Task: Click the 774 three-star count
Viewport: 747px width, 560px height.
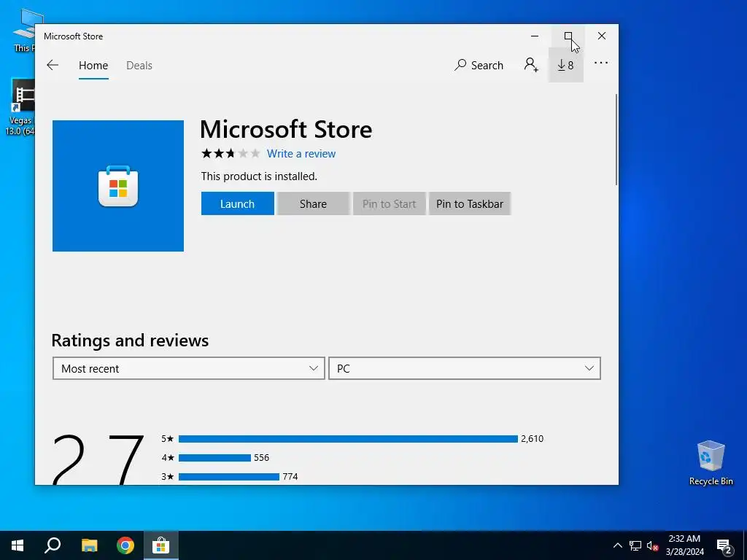Action: click(290, 477)
